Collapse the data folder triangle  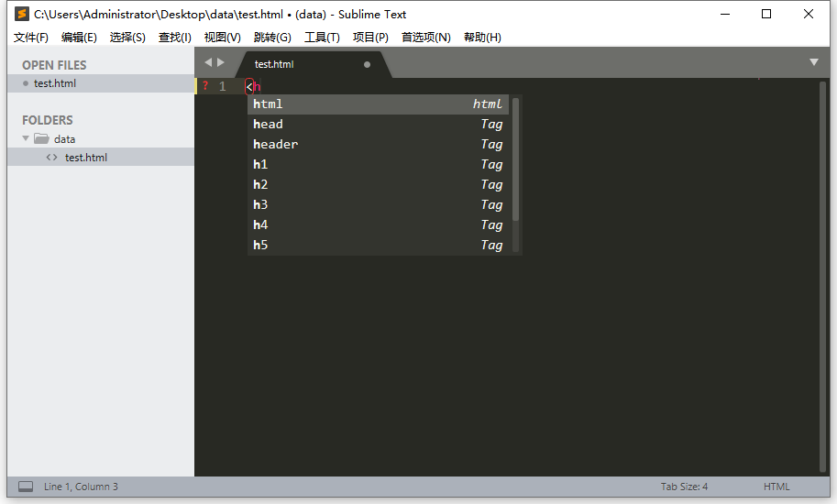coord(25,138)
